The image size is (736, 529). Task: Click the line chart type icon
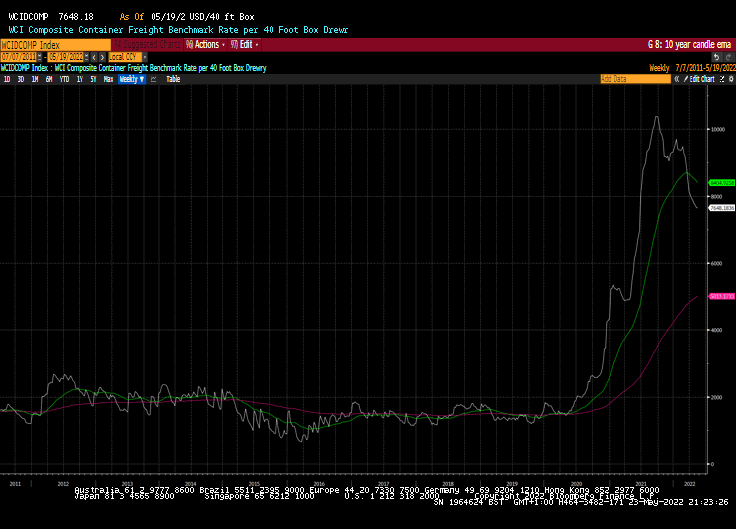click(153, 78)
